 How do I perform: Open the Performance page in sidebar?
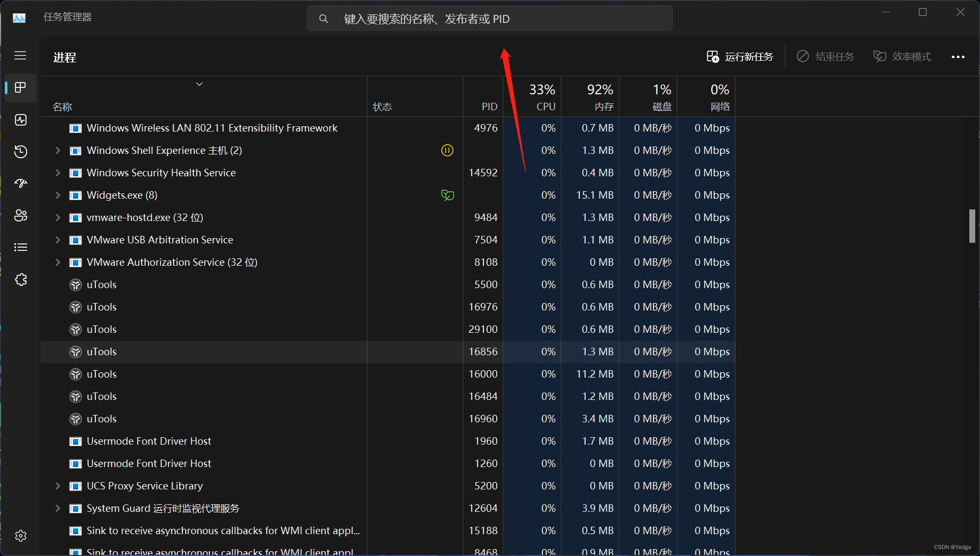pos(20,120)
